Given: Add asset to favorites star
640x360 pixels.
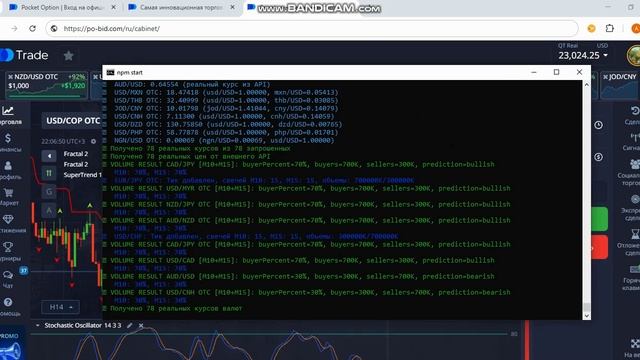Looking at the screenshot, I should pos(69,56).
